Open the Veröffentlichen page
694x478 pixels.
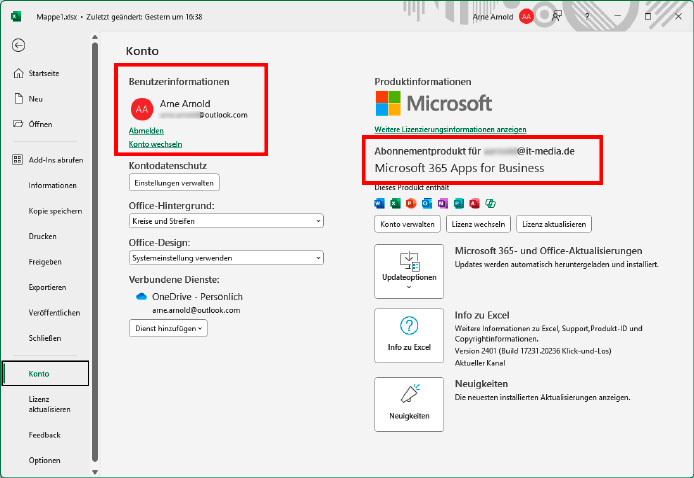[54, 312]
